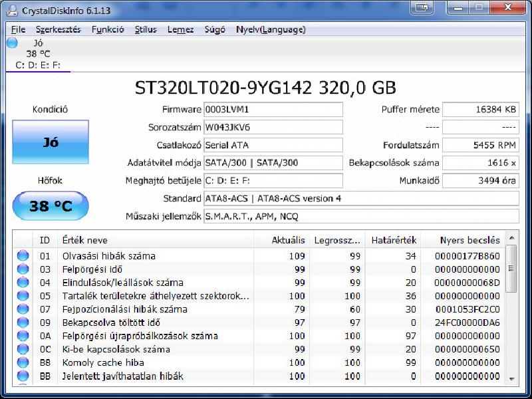Click the status orb for attribute BB
Image resolution: width=532 pixels, height=399 pixels.
pyautogui.click(x=23, y=376)
